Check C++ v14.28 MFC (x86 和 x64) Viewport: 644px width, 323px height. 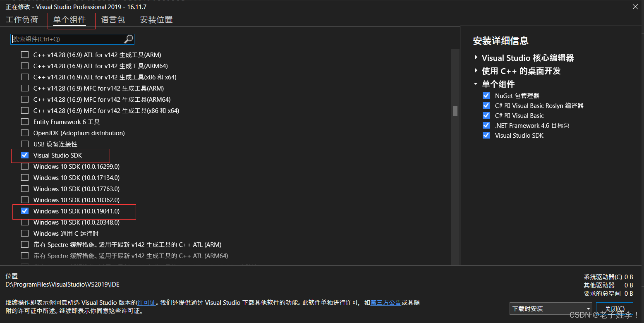point(25,110)
